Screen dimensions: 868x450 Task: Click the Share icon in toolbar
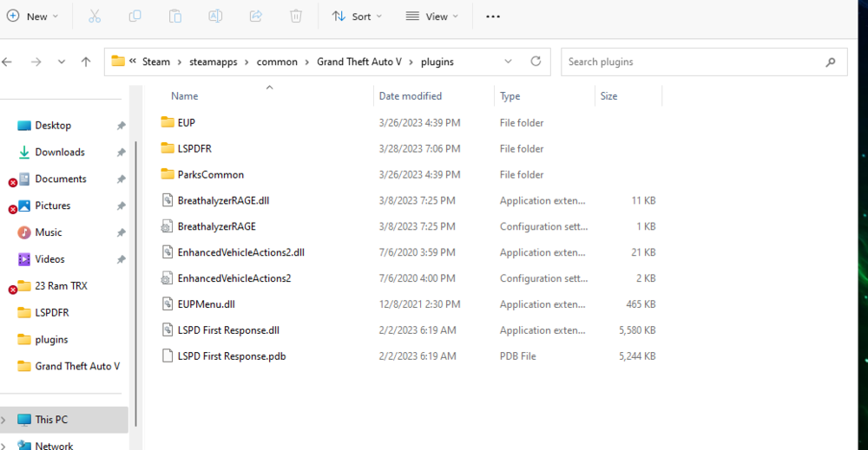tap(256, 16)
